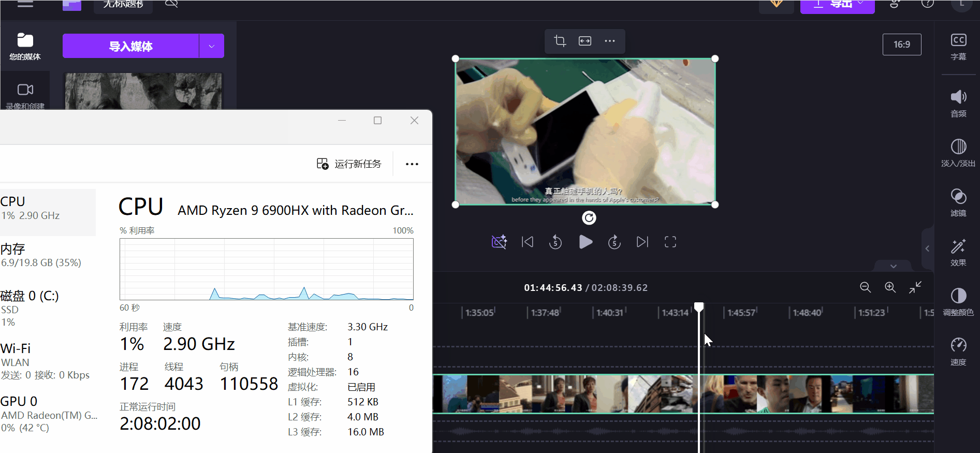Image resolution: width=980 pixels, height=453 pixels.
Task: Open Record and Create camera tab
Action: coord(25,96)
